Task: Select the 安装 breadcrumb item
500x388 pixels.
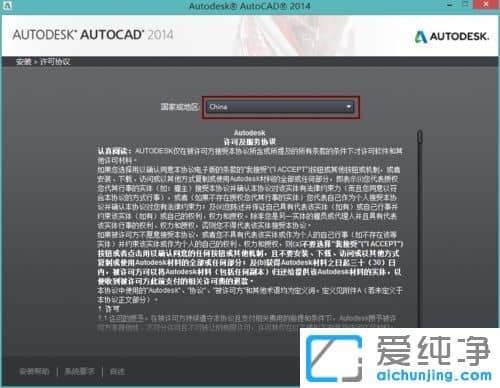Action: coord(23,62)
